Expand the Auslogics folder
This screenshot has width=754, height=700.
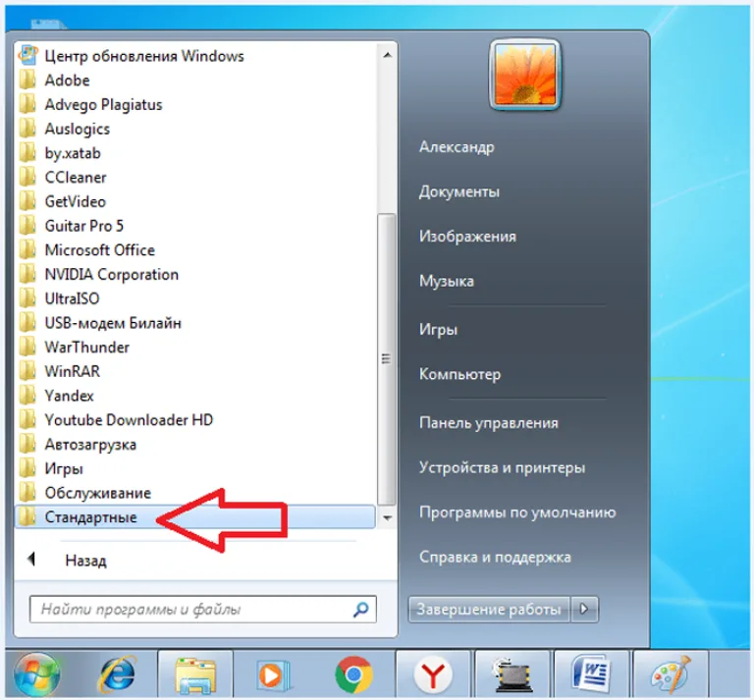pos(77,129)
